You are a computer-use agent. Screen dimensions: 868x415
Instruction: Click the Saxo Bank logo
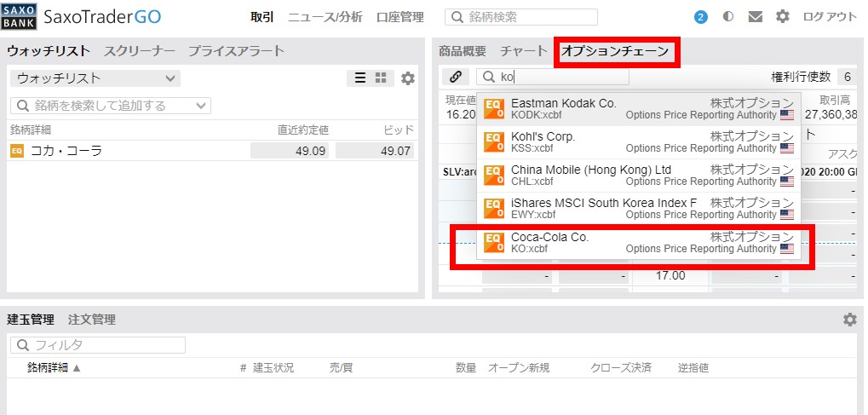tap(20, 16)
